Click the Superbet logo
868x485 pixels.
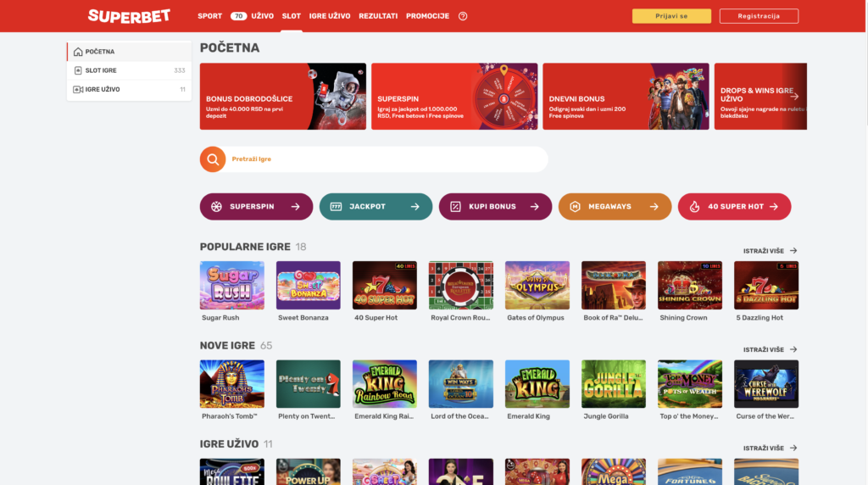point(129,16)
